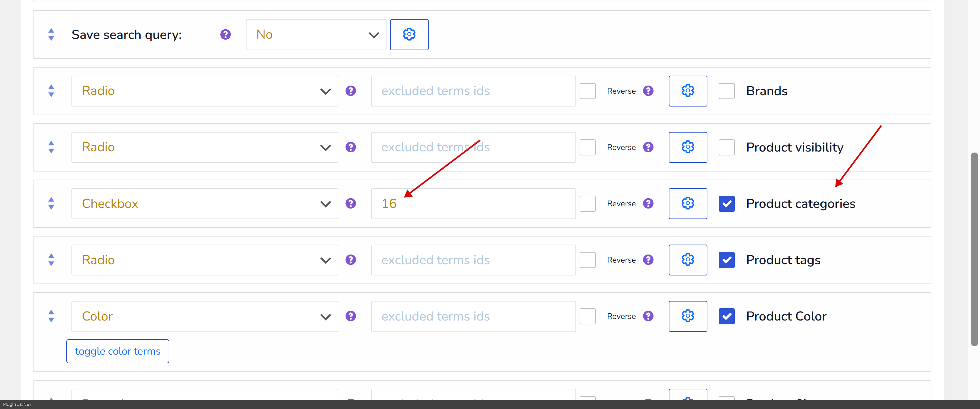Expand Save search query No dropdown

point(316,35)
